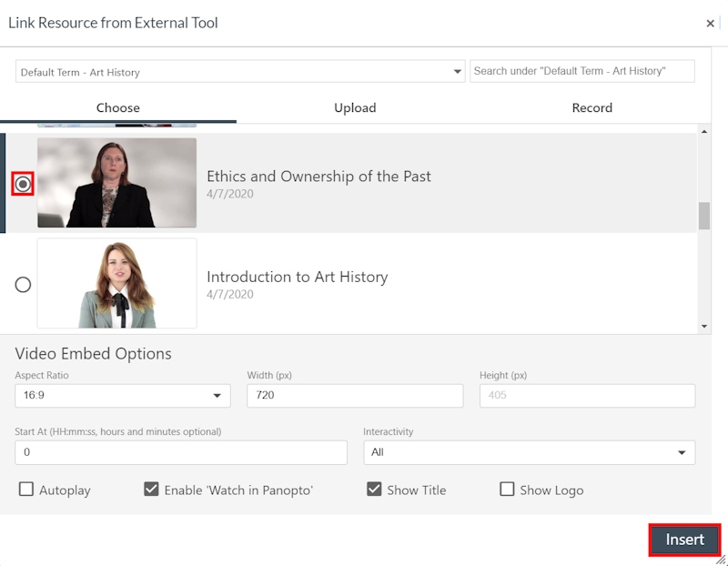The width and height of the screenshot is (728, 566).
Task: Enable the Show Logo option
Action: tap(507, 489)
